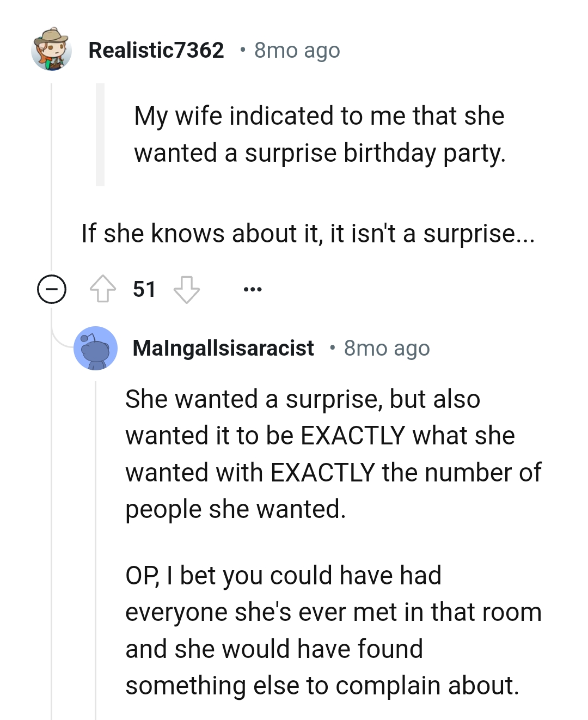
Task: Downvote Realistic7362's comment
Action: click(187, 289)
